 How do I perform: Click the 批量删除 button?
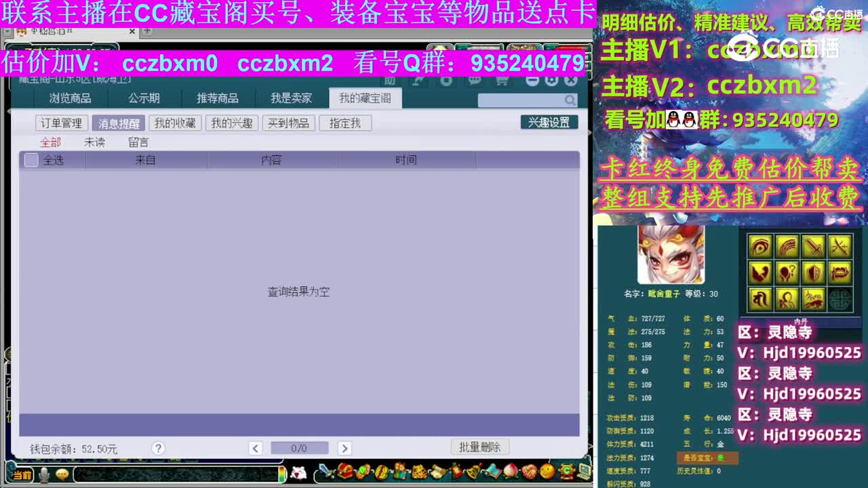[479, 447]
